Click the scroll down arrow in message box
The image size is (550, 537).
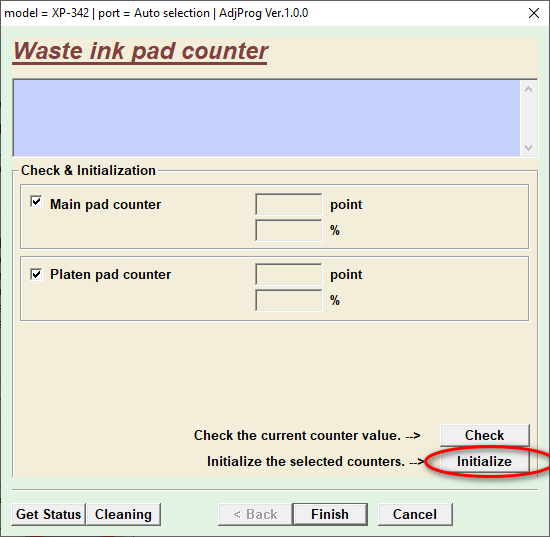click(529, 148)
